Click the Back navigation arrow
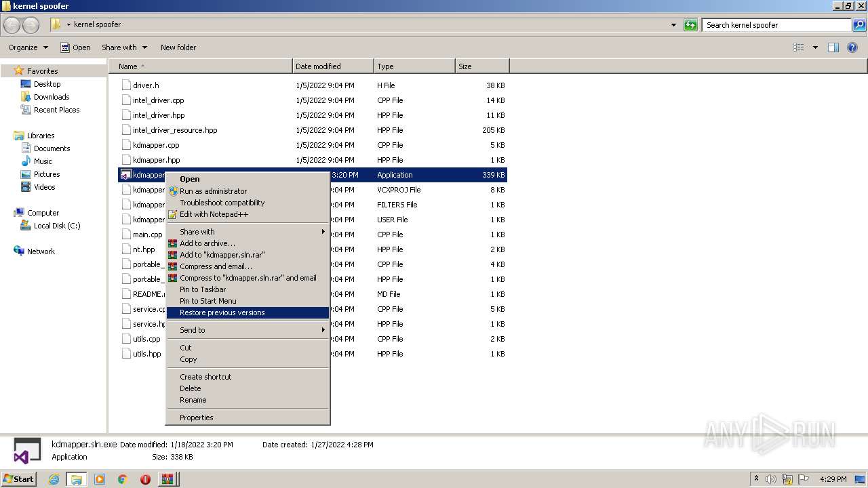This screenshot has height=488, width=868. point(12,25)
